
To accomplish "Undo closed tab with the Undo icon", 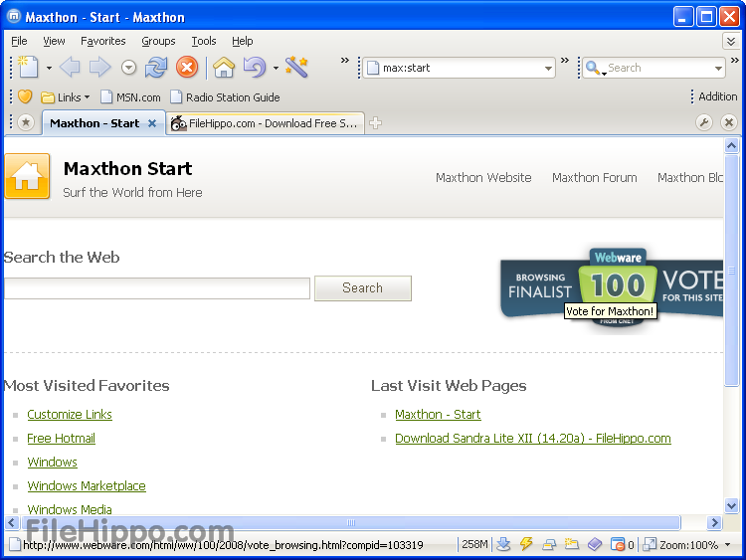I will [255, 67].
